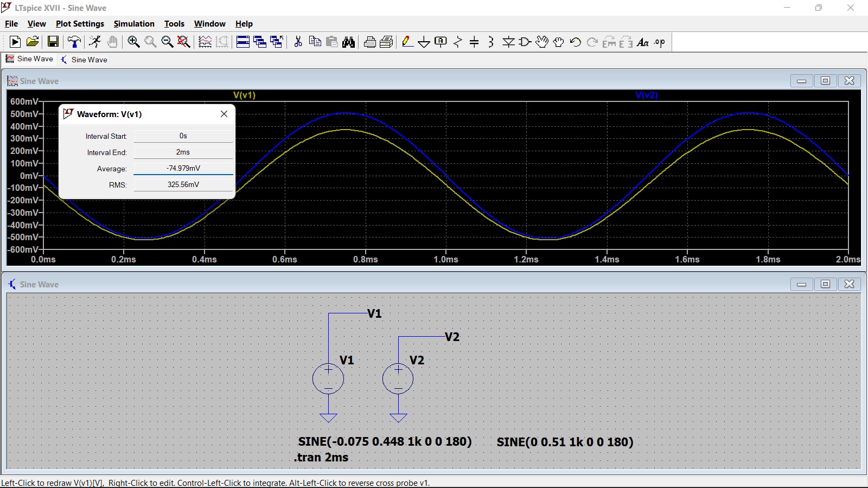The width and height of the screenshot is (868, 488).
Task: Select the Label Net tool
Action: [441, 42]
